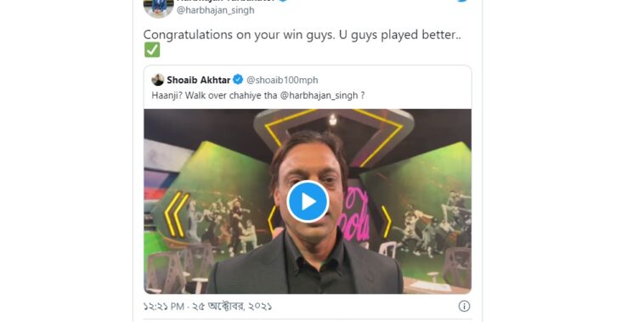Screen dimensions: 644x322
Task: Open the Shoaib Akhtar display name
Action: [x=198, y=80]
